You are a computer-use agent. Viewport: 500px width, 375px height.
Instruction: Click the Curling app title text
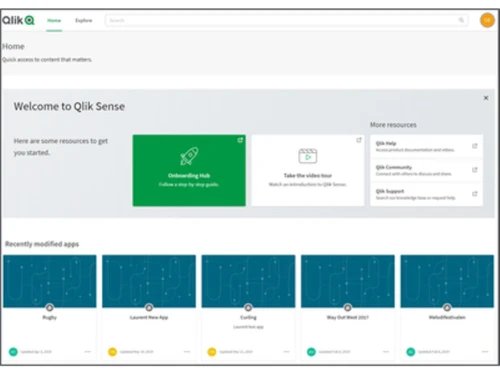(x=248, y=317)
